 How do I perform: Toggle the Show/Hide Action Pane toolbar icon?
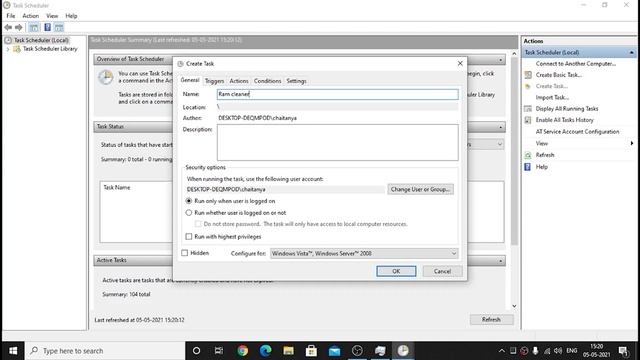[x=59, y=27]
